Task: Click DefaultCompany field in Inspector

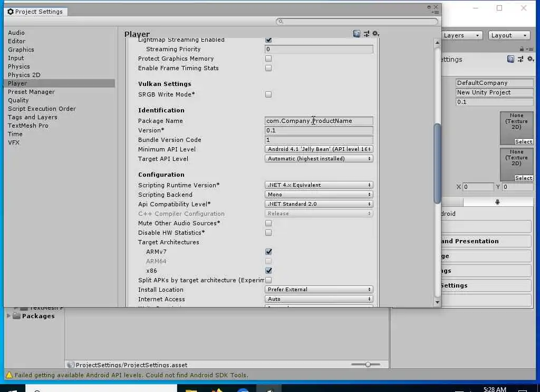Action: pos(495,83)
